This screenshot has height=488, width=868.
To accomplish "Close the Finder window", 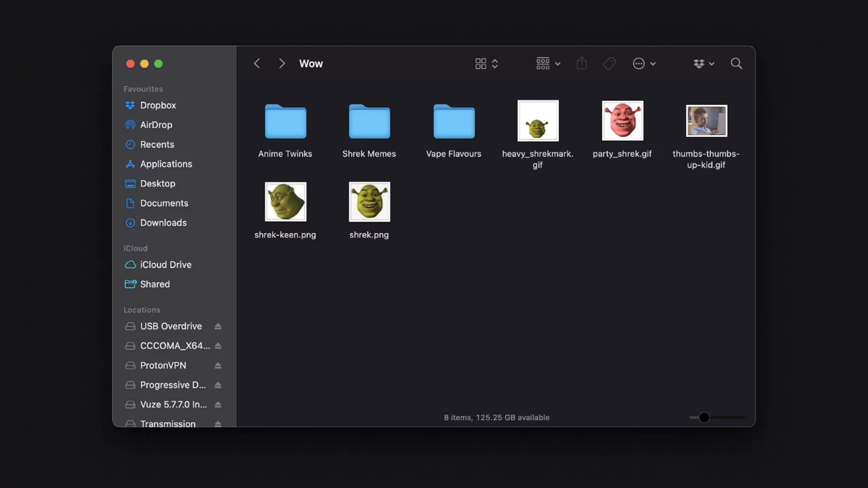I will (130, 64).
